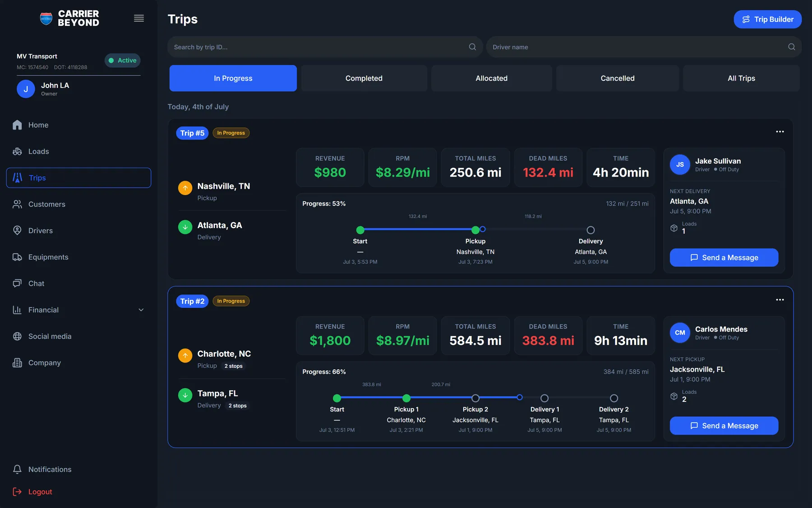
Task: Click Trip #2 Pickup 2 Jacksonville marker
Action: pos(475,398)
